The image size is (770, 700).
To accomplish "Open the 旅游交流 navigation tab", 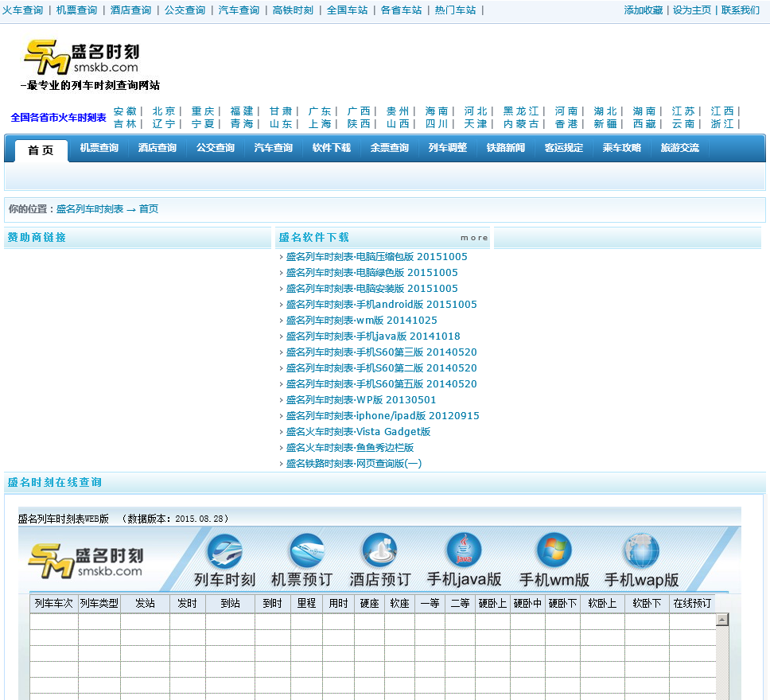I will 679,148.
